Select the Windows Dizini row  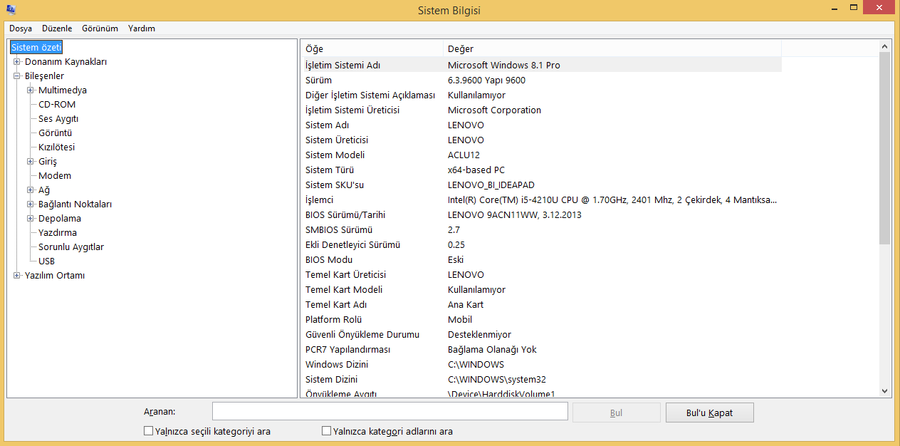pyautogui.click(x=541, y=364)
